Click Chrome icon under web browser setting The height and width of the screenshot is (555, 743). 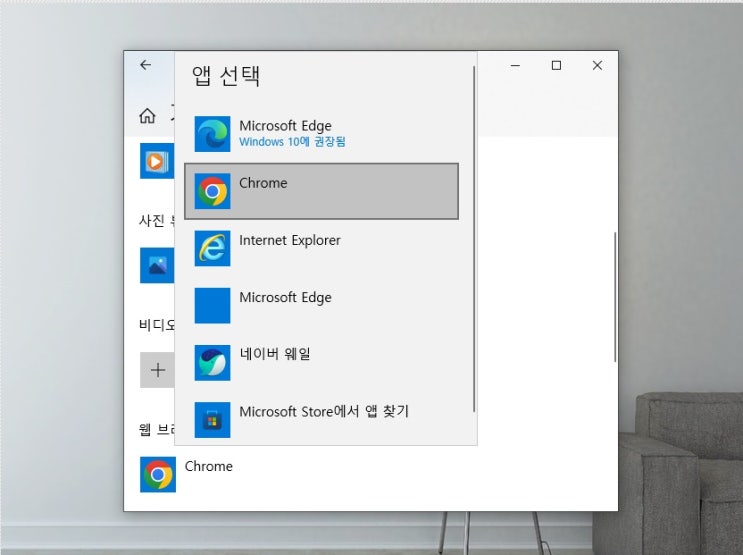pos(158,474)
